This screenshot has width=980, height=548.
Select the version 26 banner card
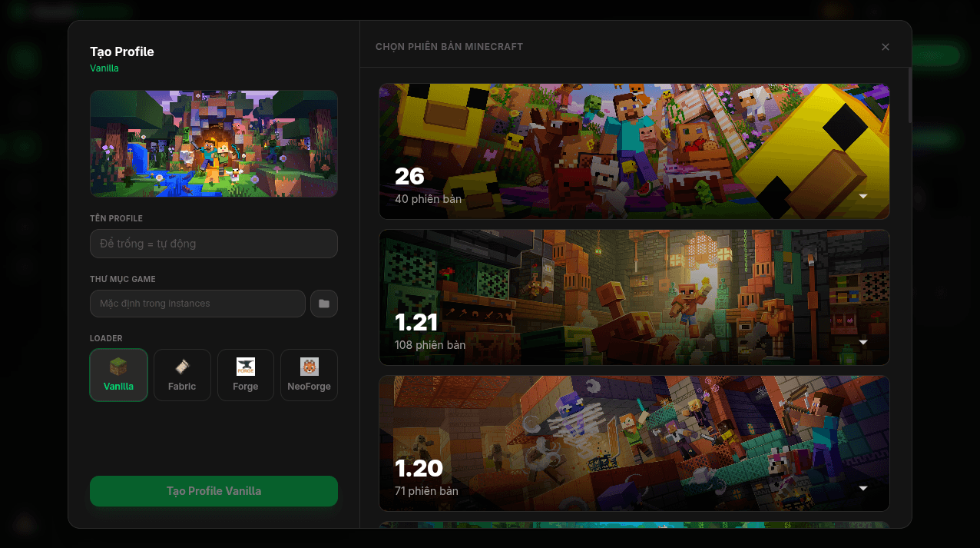tap(634, 151)
